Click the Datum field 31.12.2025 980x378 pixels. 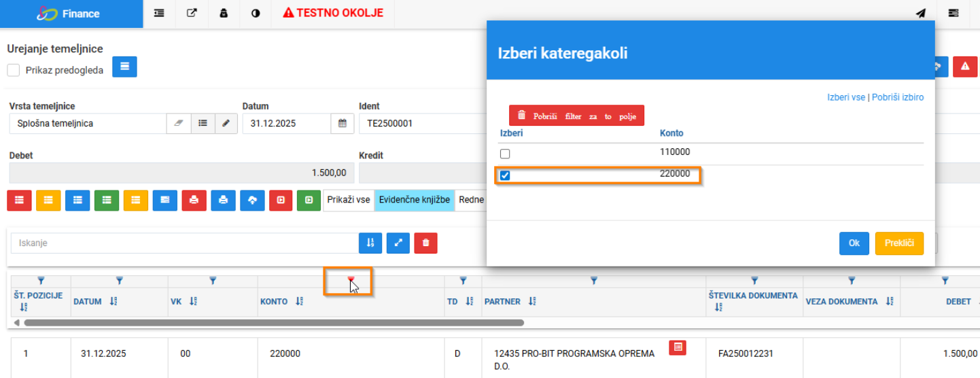click(287, 124)
